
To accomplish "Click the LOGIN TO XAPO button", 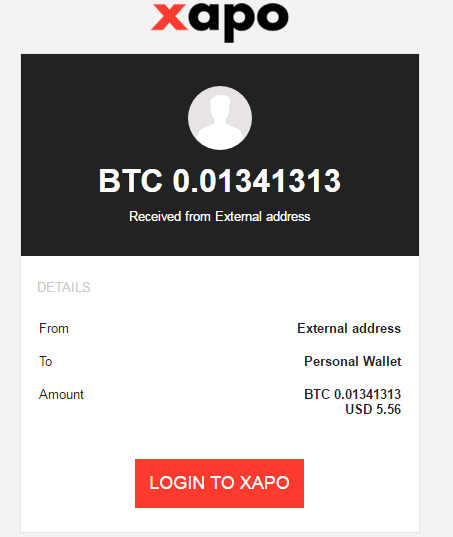I will 219,483.
